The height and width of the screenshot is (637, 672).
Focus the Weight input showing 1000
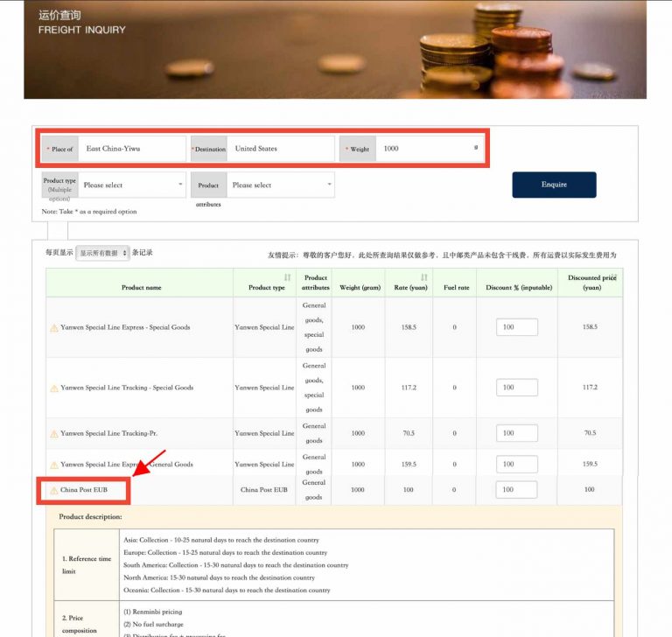click(425, 149)
